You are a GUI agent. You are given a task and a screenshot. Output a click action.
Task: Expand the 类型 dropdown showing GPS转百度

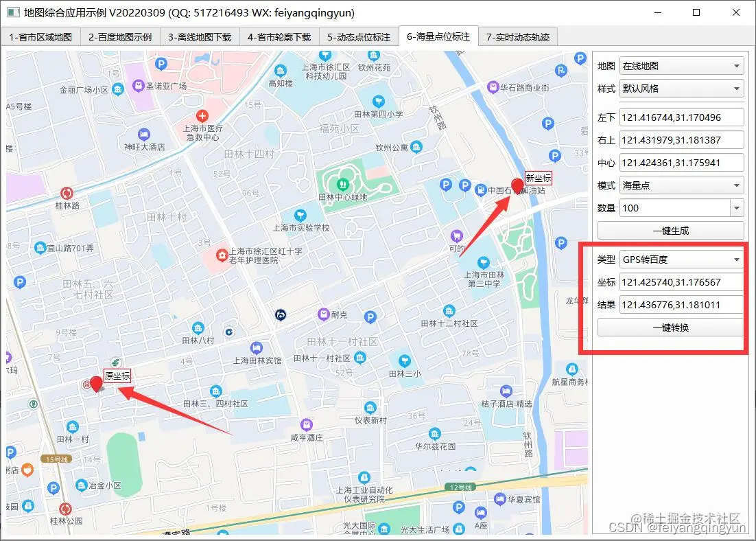[681, 260]
